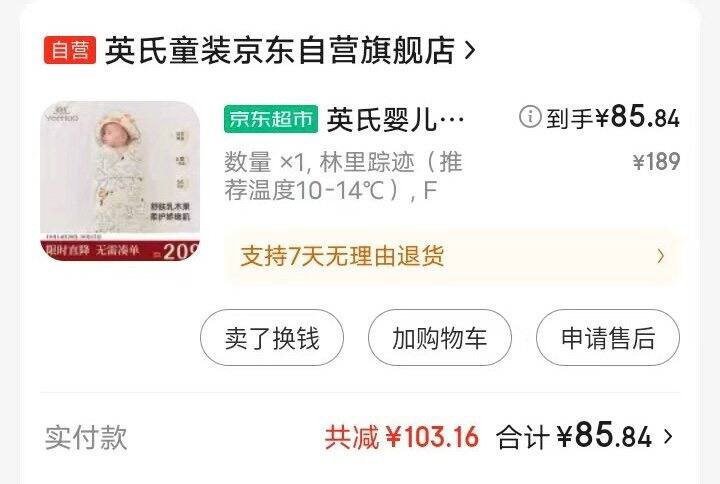
Task: Tap the info icon beside 到手 price
Action: (x=530, y=117)
